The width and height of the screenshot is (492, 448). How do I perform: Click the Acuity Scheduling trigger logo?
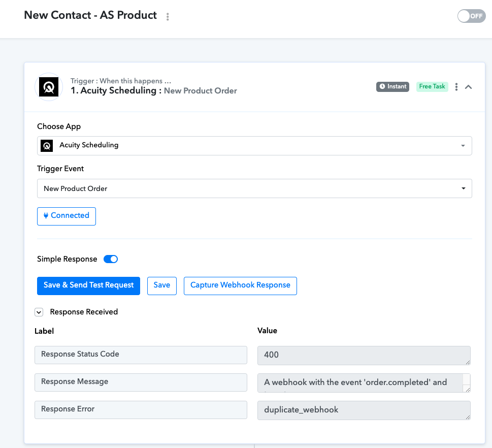click(x=49, y=87)
